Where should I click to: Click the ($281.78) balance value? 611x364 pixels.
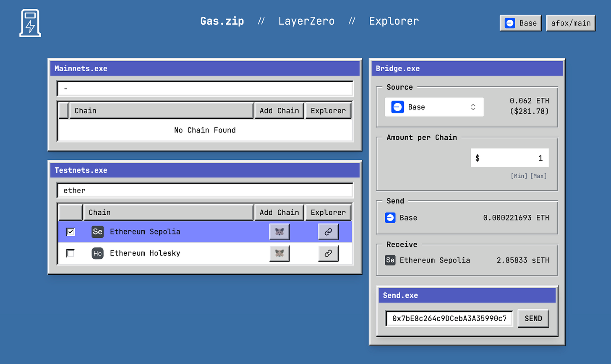click(x=530, y=111)
